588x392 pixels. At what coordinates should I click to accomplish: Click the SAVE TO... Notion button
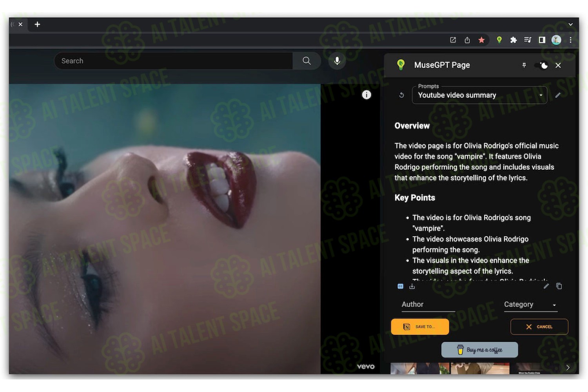click(420, 327)
